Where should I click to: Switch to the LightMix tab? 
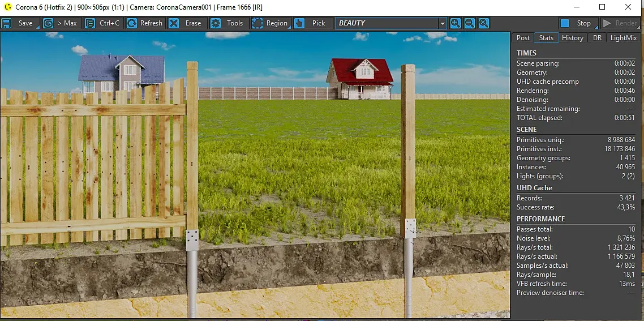[x=624, y=37]
